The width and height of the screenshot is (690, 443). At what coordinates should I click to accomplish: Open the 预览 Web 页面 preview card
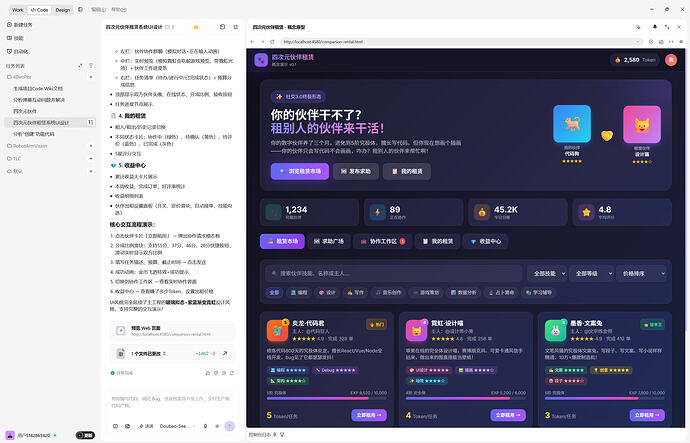172,331
